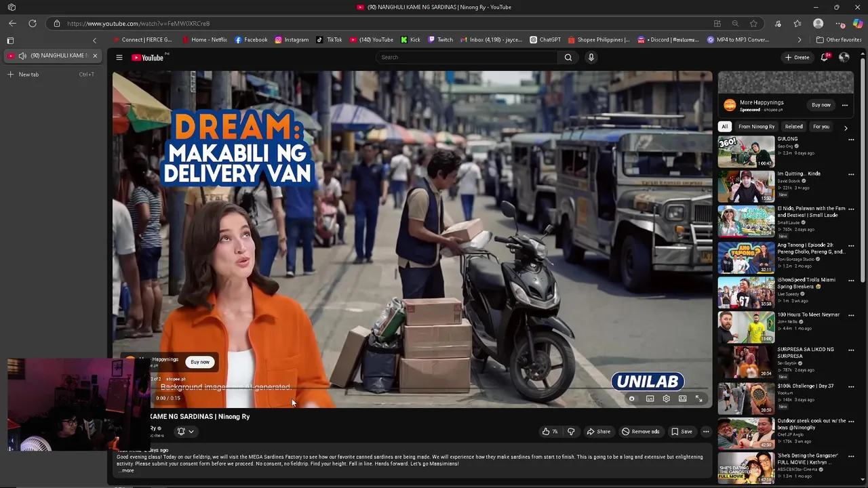Share the video

coord(598,432)
